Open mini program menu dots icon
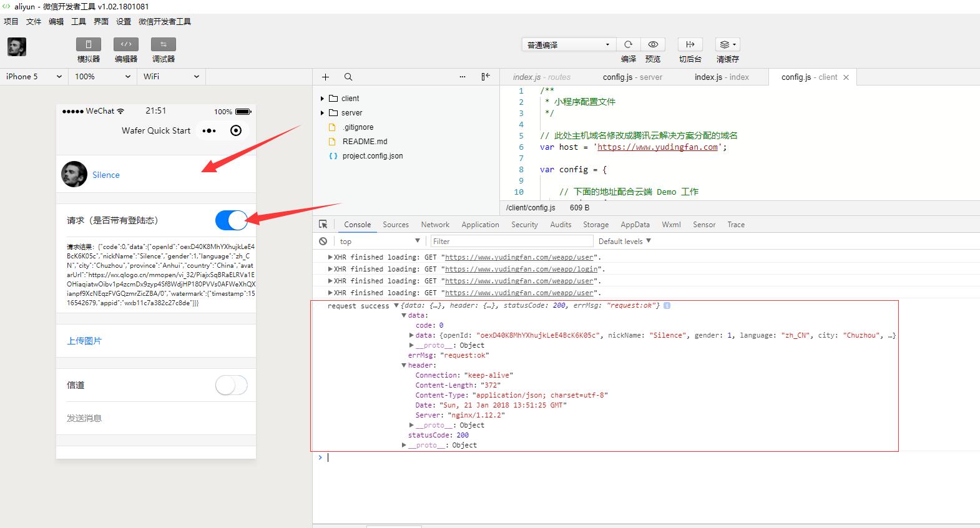 click(x=209, y=130)
